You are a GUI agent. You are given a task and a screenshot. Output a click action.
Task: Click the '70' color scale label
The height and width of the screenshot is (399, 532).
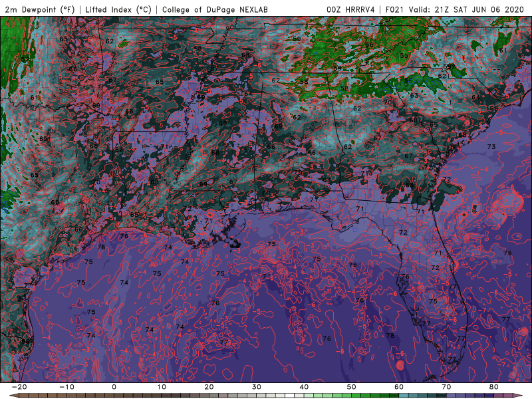(446, 387)
